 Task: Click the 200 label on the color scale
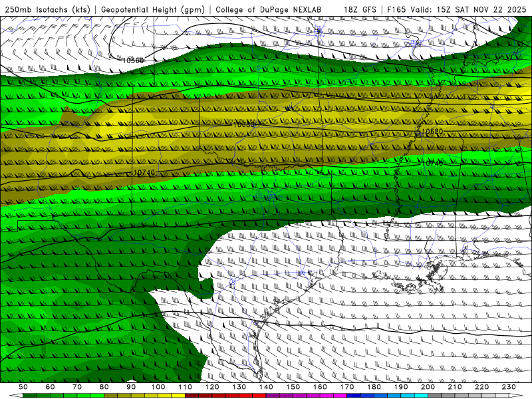pos(428,387)
